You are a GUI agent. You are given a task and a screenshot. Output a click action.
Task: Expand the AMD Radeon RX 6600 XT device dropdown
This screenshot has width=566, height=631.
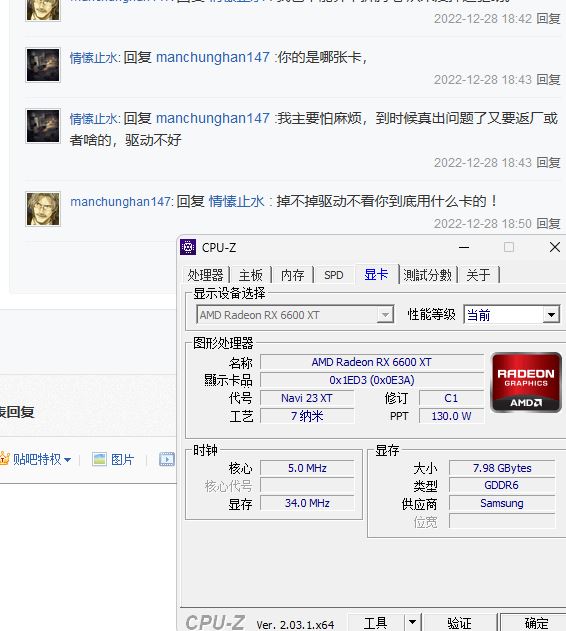pos(385,315)
